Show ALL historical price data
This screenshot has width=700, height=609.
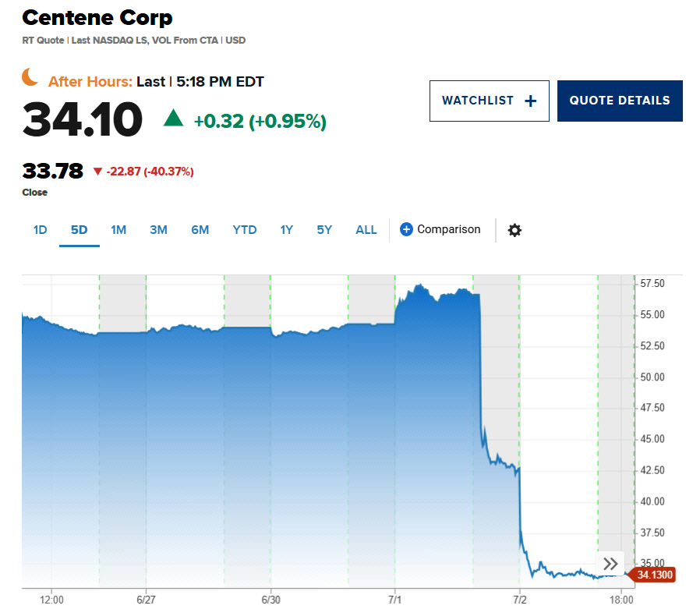(x=366, y=230)
